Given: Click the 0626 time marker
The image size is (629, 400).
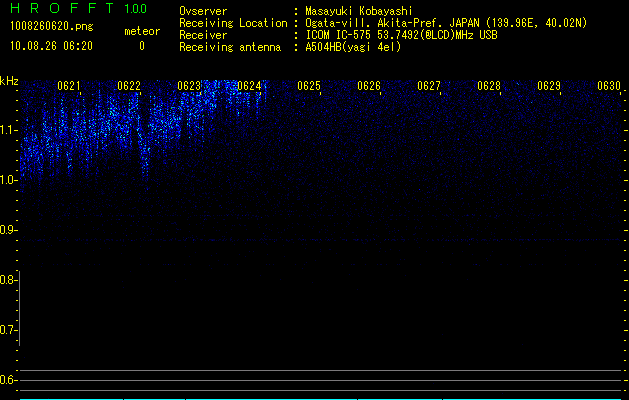Looking at the screenshot, I should tap(369, 86).
